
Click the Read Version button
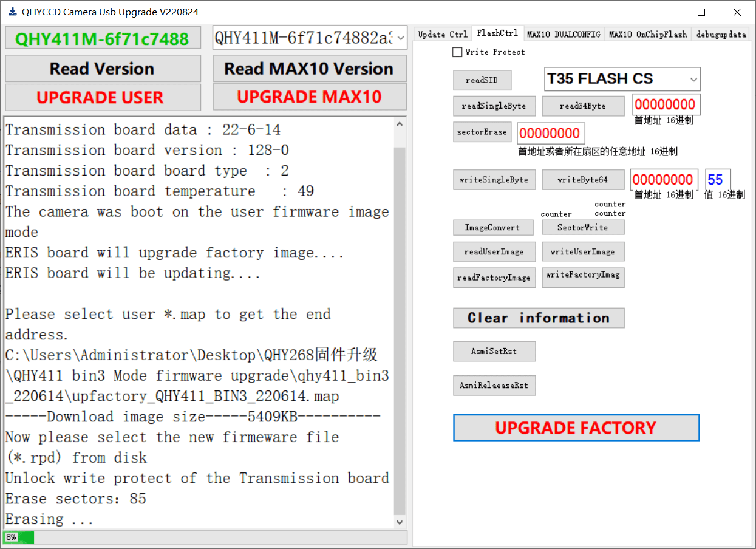(x=103, y=69)
